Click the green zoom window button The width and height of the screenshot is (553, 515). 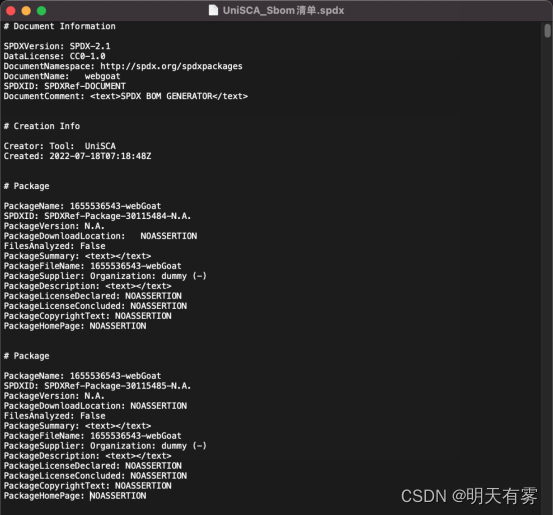click(x=42, y=11)
